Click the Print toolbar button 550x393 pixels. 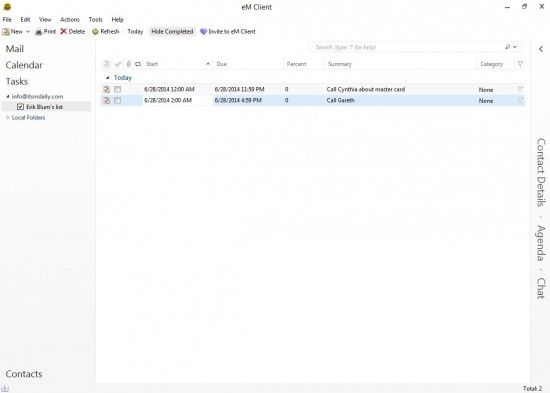click(46, 32)
